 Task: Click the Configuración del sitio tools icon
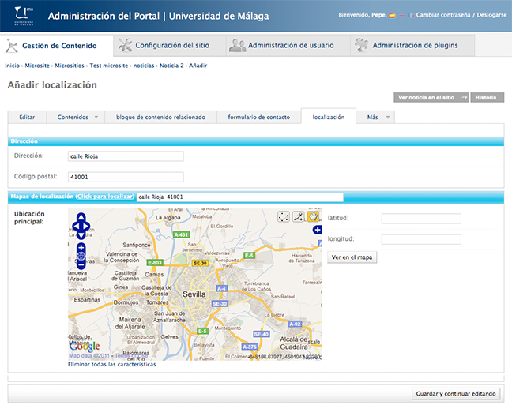point(125,45)
